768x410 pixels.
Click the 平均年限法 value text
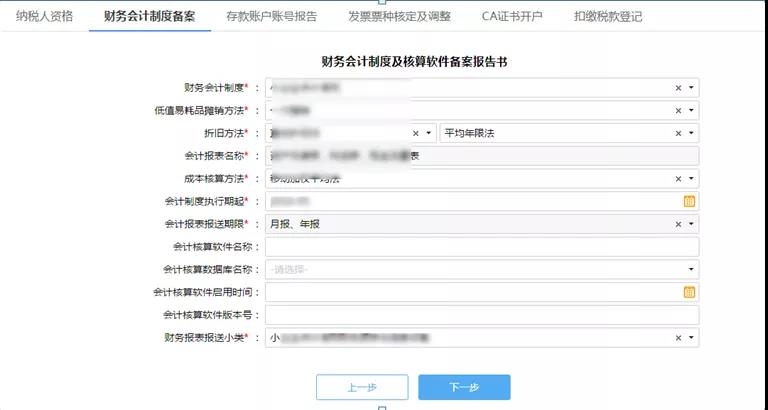pyautogui.click(x=469, y=133)
